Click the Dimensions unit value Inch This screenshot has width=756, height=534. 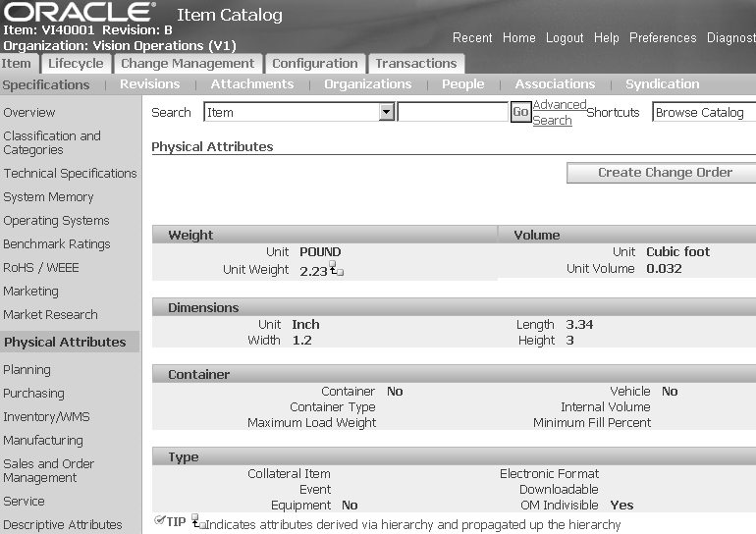[305, 325]
